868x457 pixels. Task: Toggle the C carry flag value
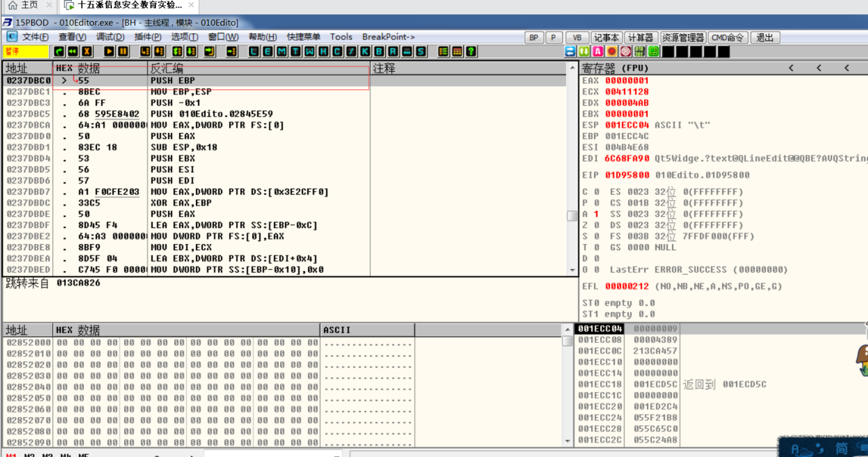pos(596,192)
